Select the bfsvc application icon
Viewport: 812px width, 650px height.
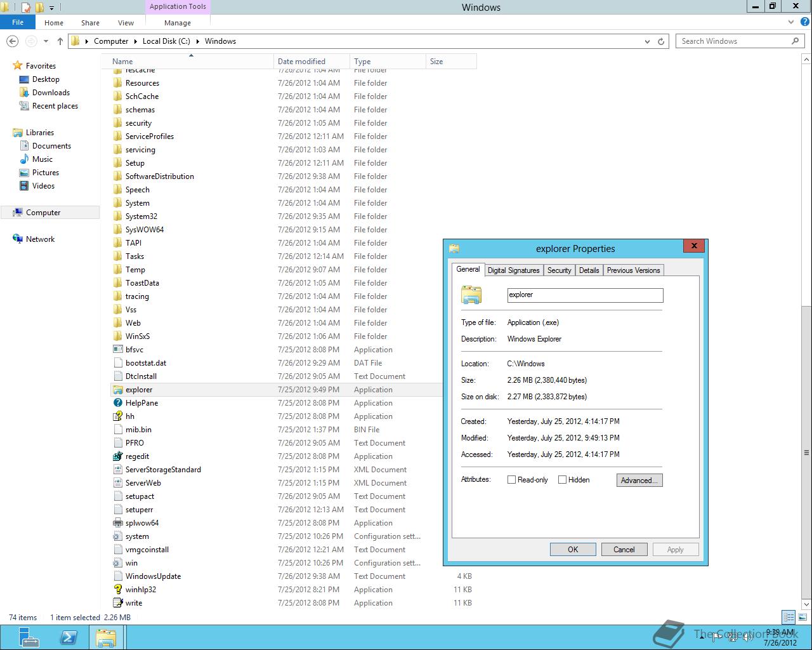[x=117, y=350]
